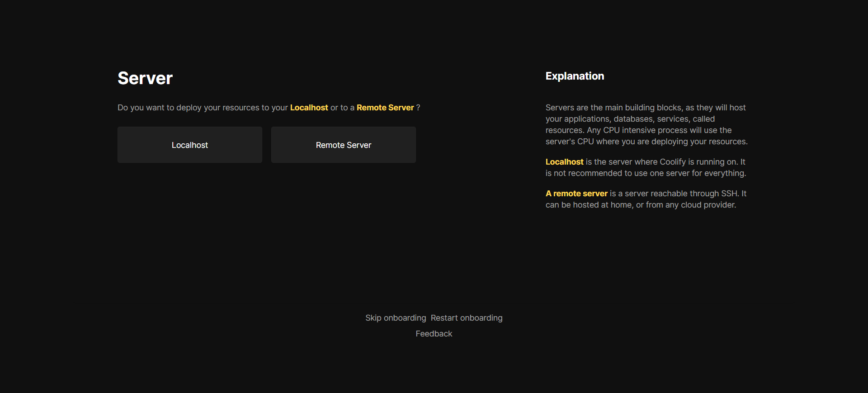Click the Skip onboarding link
The height and width of the screenshot is (393, 868).
[x=396, y=318]
